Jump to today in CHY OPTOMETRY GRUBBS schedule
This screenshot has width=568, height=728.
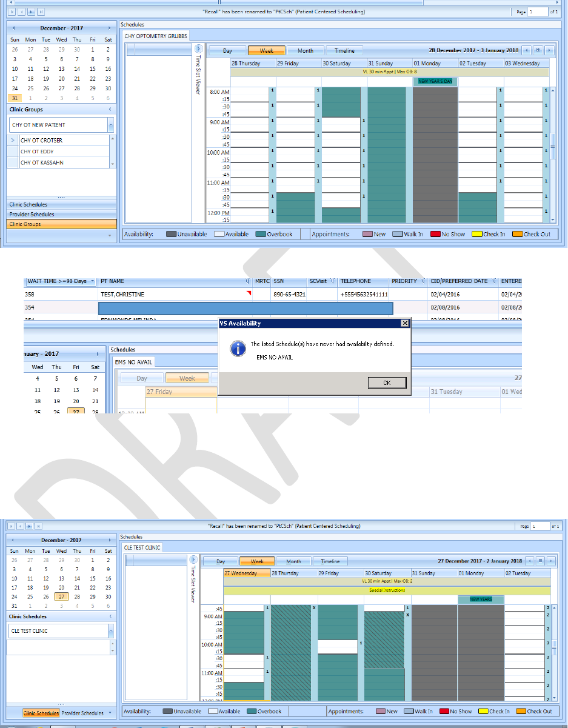(x=538, y=50)
